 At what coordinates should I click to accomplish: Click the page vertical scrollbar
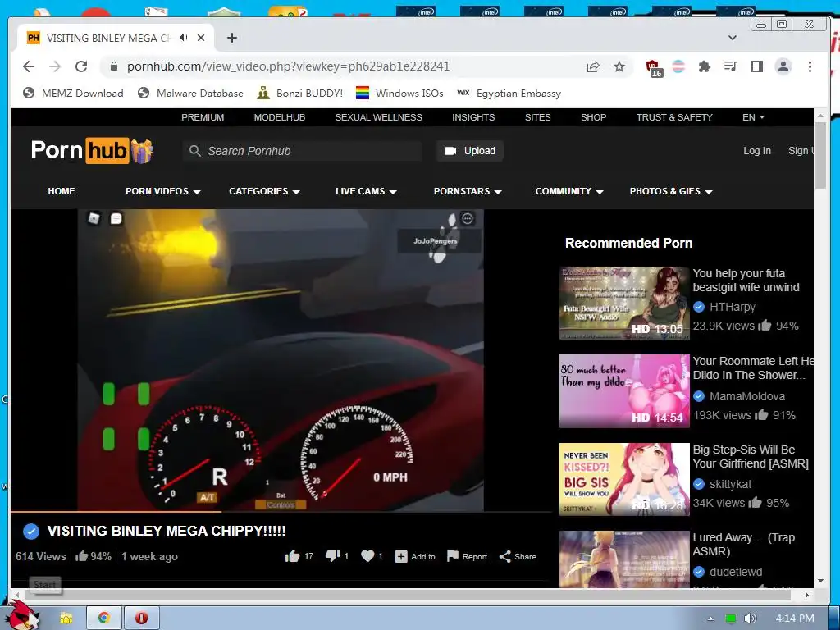(820, 155)
